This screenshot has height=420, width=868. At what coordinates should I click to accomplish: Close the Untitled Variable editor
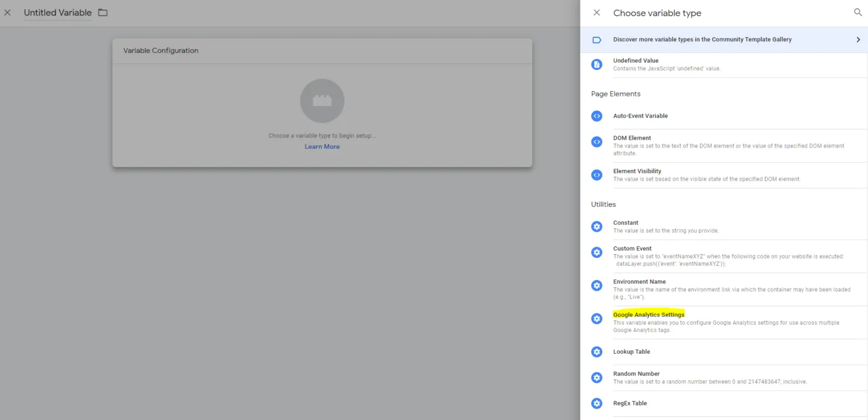[7, 13]
